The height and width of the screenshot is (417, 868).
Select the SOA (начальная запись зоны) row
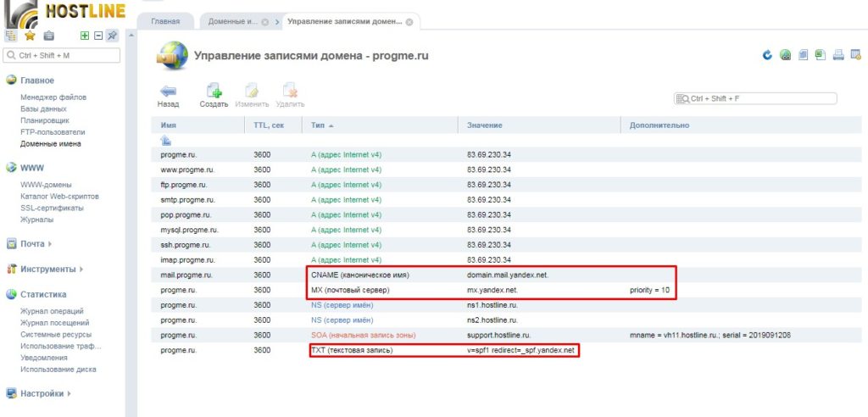[x=507, y=335]
